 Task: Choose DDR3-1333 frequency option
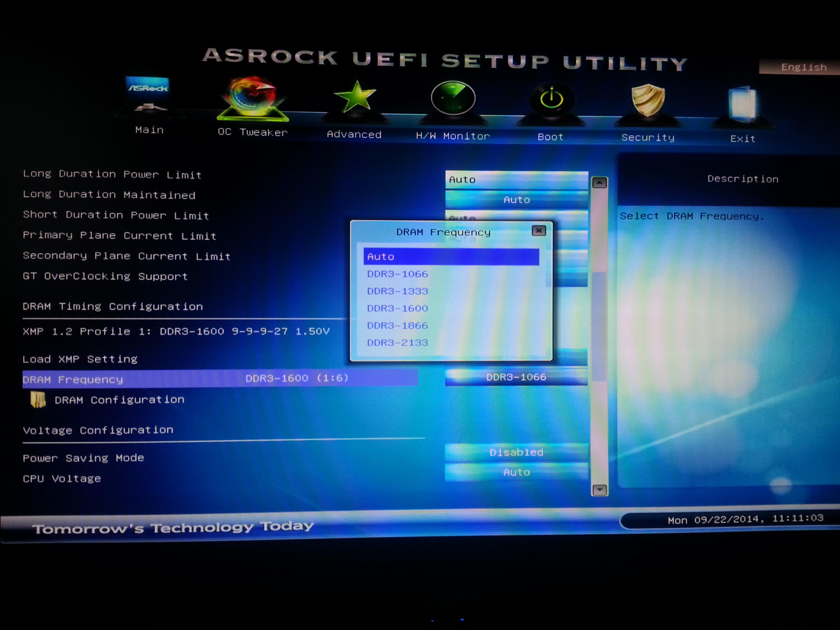point(397,291)
